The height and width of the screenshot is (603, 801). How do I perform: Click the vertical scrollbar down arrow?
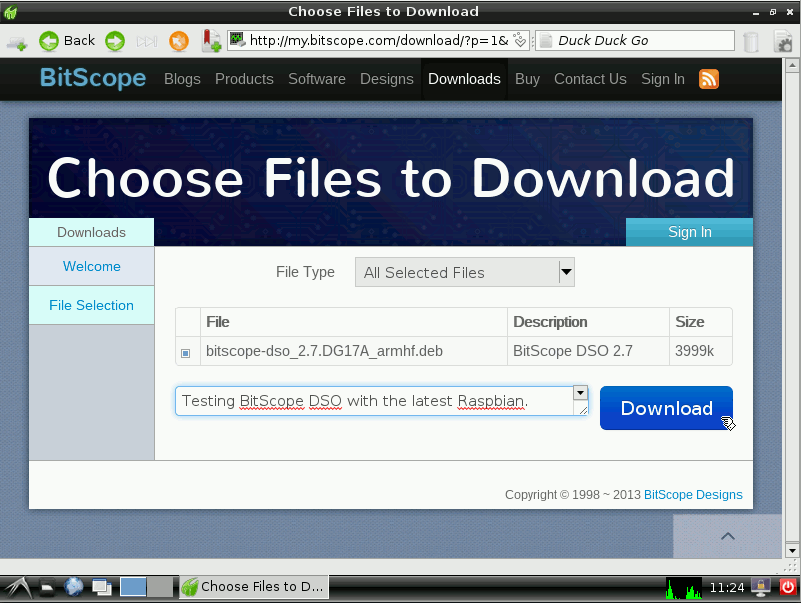click(x=791, y=549)
